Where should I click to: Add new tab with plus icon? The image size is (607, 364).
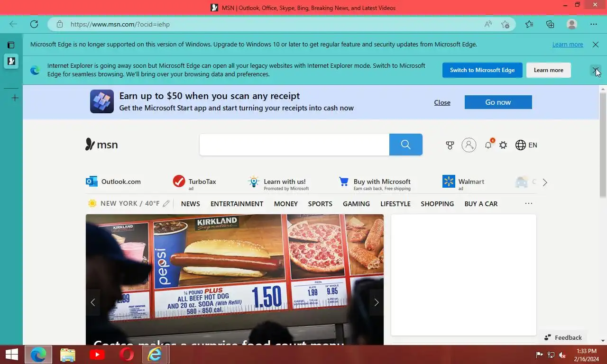15,98
